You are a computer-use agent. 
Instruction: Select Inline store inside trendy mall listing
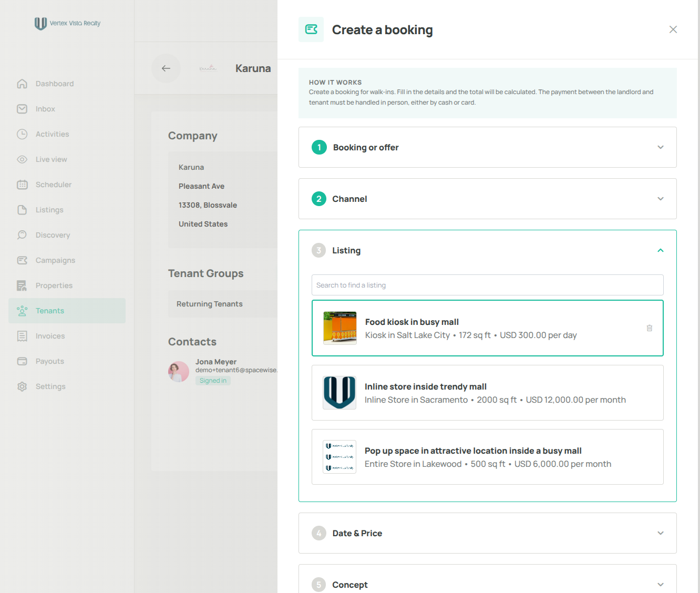coord(487,393)
